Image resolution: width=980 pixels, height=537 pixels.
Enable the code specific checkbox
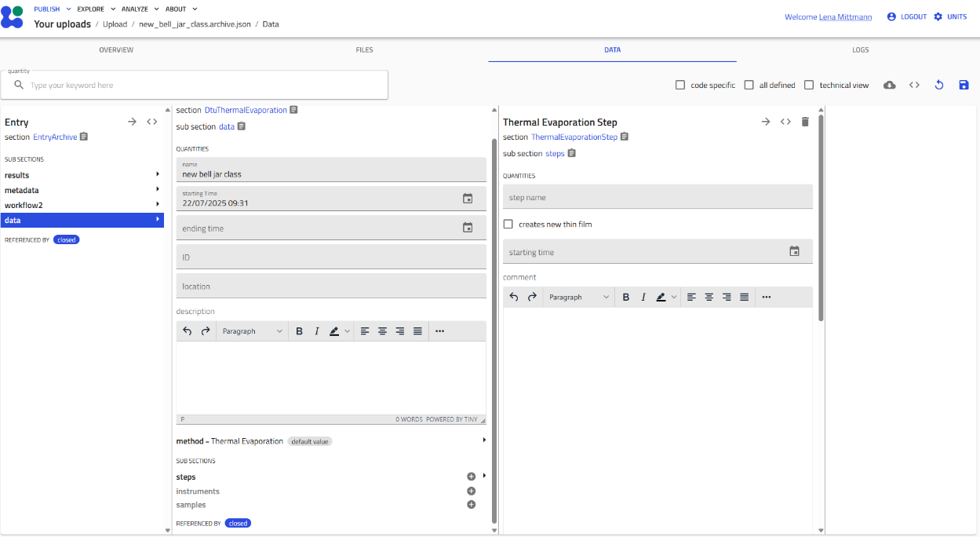point(680,85)
